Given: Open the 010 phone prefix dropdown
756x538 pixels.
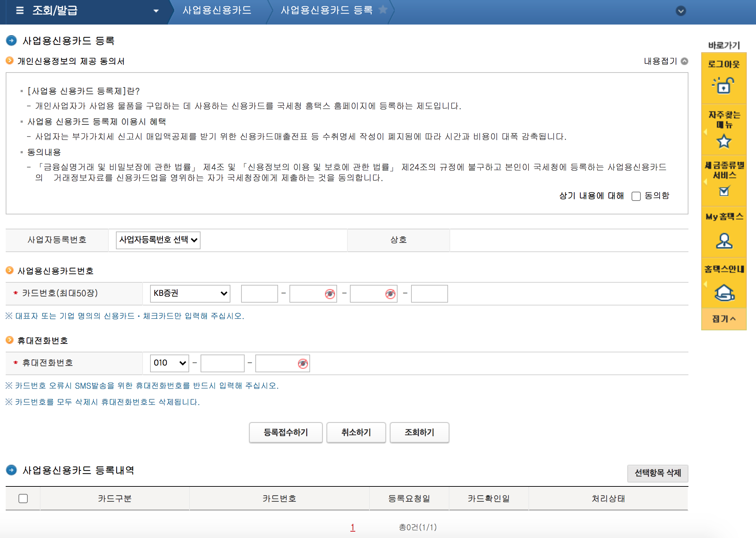Looking at the screenshot, I should click(169, 363).
